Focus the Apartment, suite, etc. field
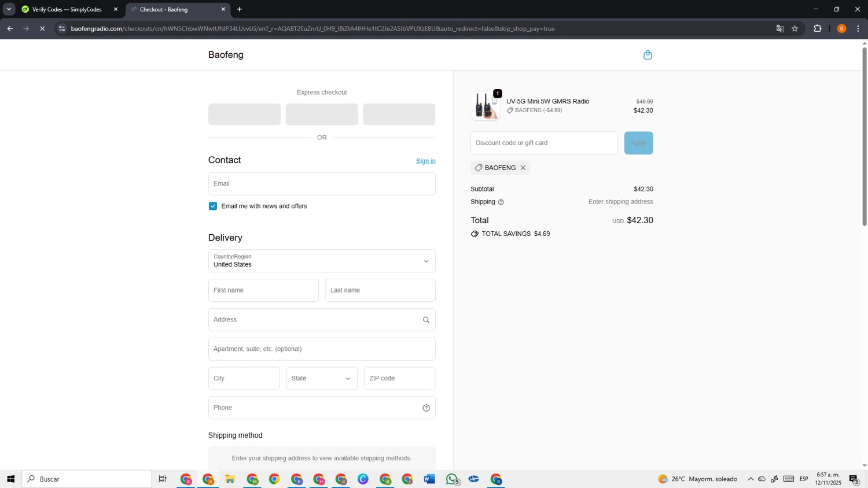 [x=322, y=349]
